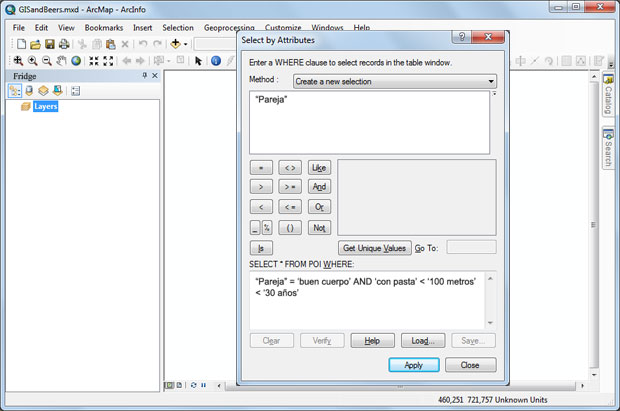Insert the less-than operator

[261, 207]
